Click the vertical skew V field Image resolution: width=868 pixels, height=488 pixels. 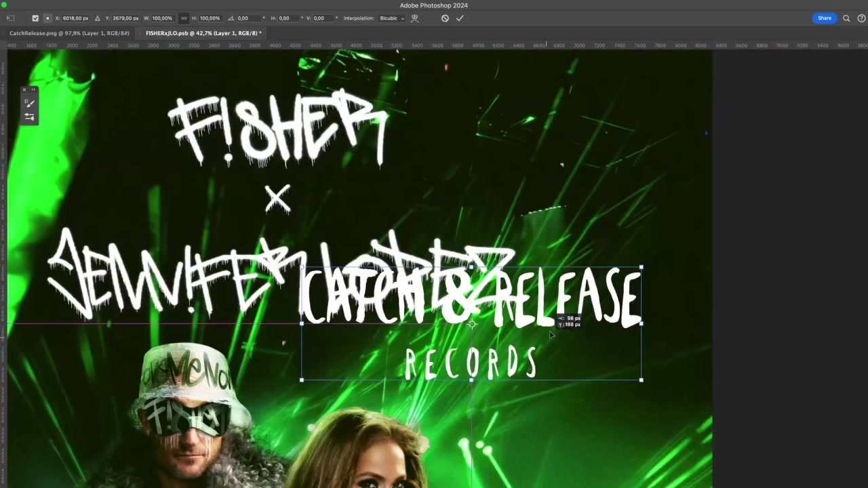[324, 18]
